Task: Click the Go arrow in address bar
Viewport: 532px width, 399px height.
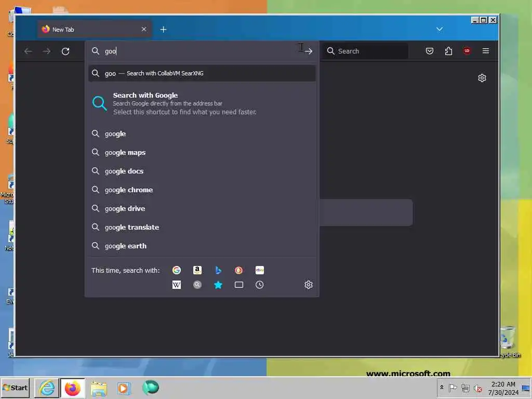Action: tap(309, 51)
